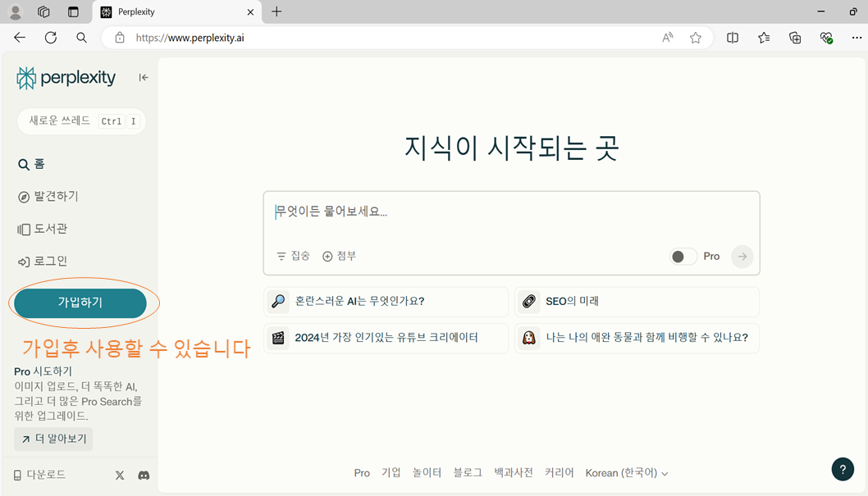Open the tab actions menu icon
The width and height of the screenshot is (868, 496).
coord(73,11)
